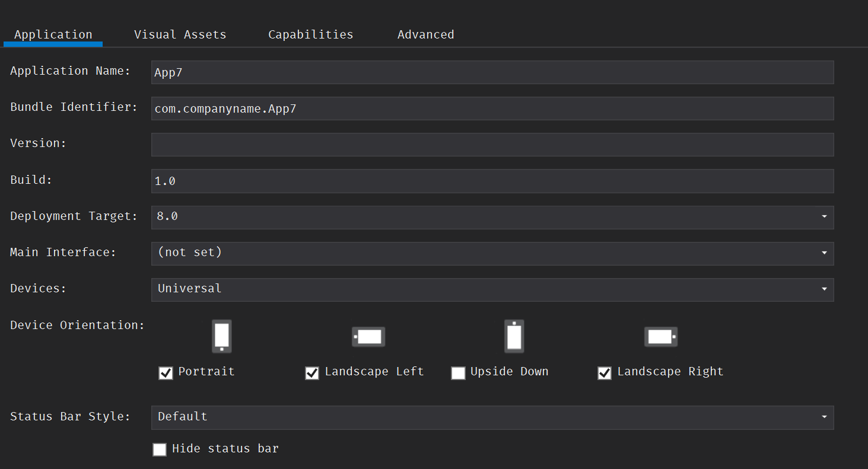Open the Deployment Target dropdown
This screenshot has width=868, height=469.
824,217
